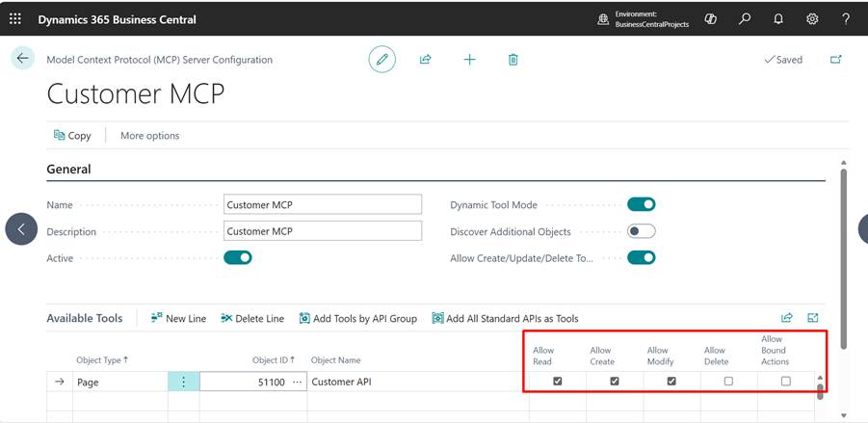This screenshot has width=868, height=423.
Task: Open the search magnifier icon
Action: [745, 19]
